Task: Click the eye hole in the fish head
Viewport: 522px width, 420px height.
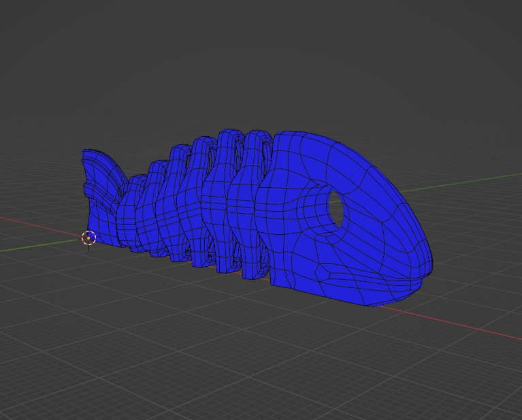Action: coord(337,209)
